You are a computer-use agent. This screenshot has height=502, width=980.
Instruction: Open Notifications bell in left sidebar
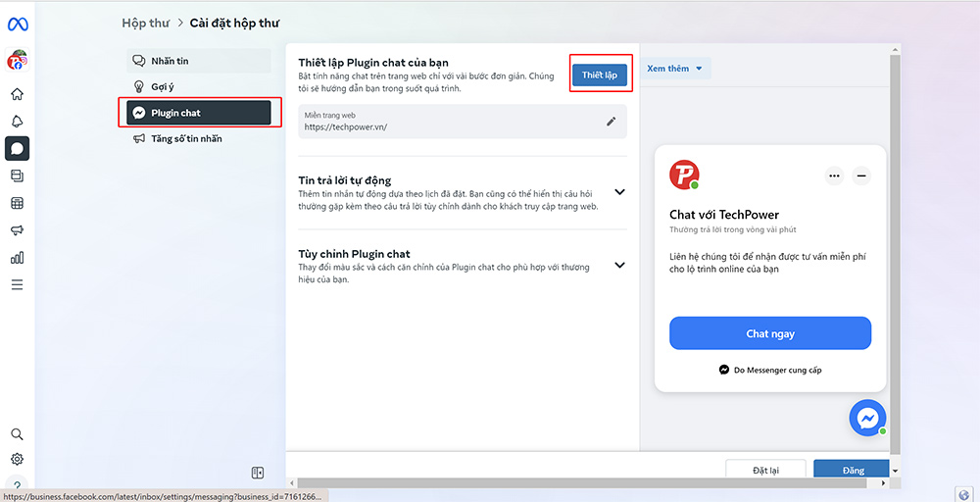click(17, 122)
